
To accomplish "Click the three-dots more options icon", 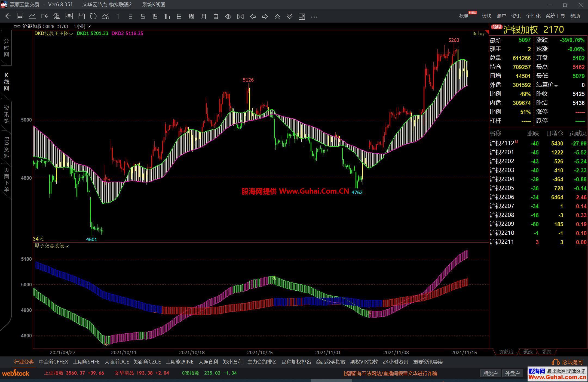I will (x=314, y=17).
